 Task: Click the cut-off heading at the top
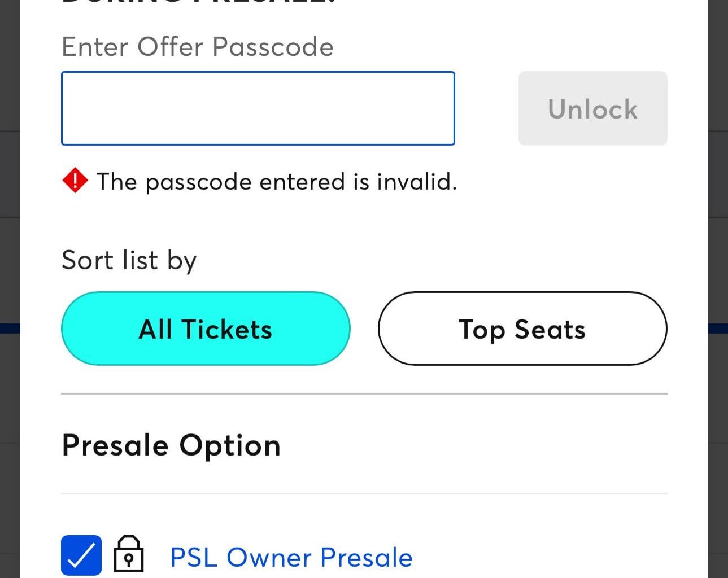(198, 2)
